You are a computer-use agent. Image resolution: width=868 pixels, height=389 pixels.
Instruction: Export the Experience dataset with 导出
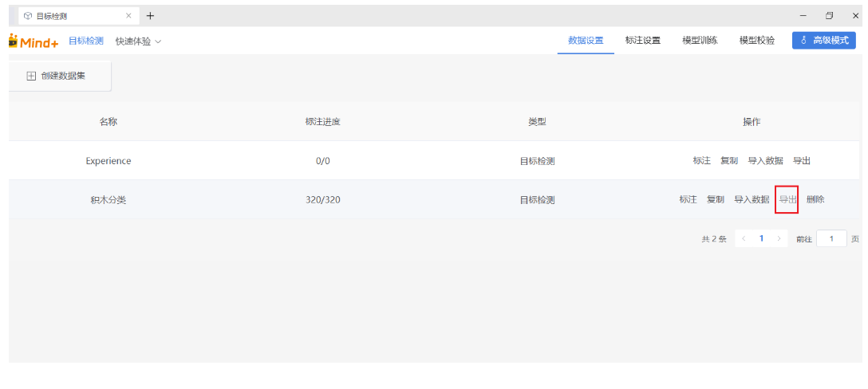pyautogui.click(x=801, y=160)
